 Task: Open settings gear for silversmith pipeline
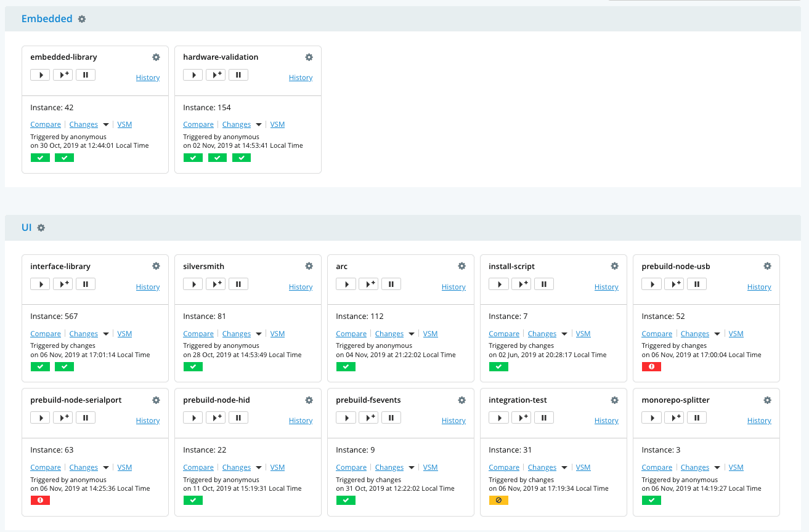click(309, 267)
